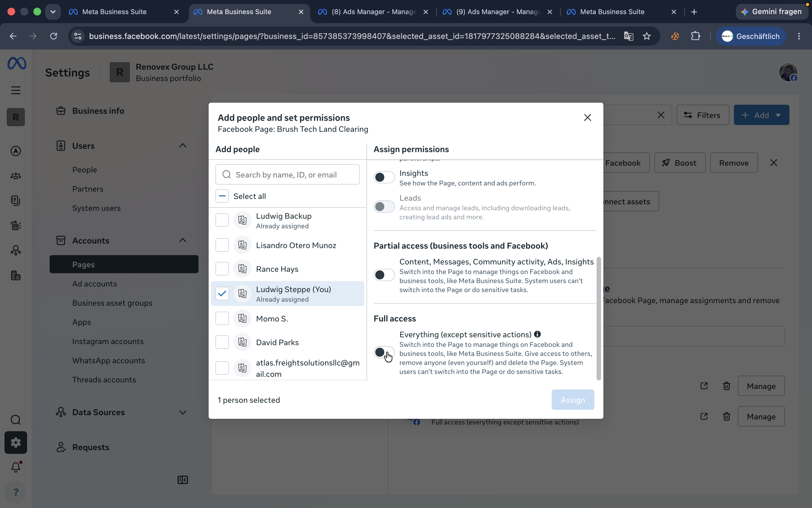The width and height of the screenshot is (812, 508).
Task: Click the Select all checkbox
Action: (x=222, y=196)
